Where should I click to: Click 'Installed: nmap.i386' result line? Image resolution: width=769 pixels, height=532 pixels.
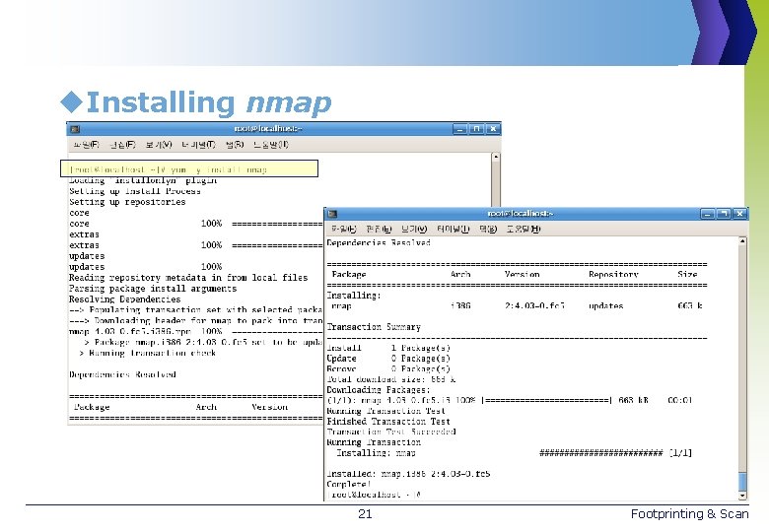408,474
